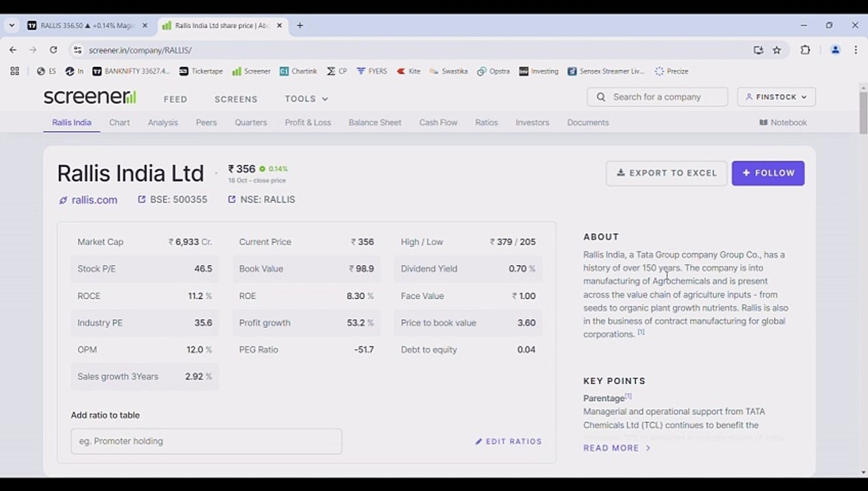Image resolution: width=868 pixels, height=491 pixels.
Task: Expand READ MORE under Key Points
Action: coord(617,448)
